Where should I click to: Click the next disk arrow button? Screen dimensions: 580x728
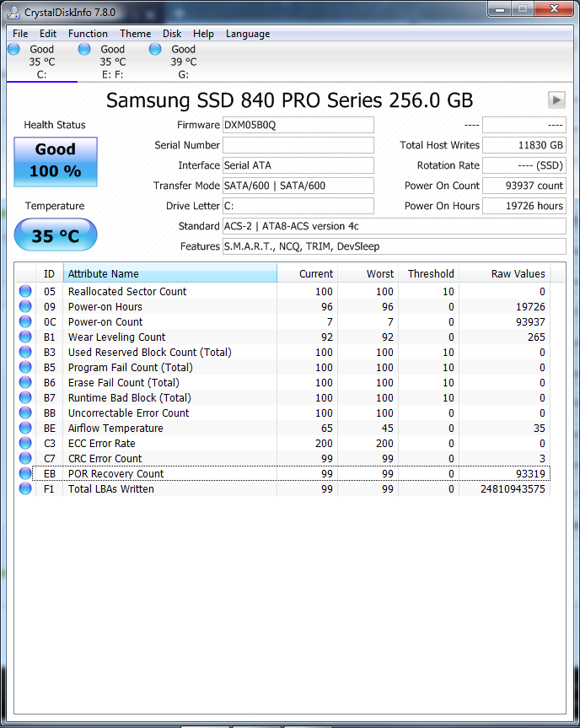tap(556, 100)
